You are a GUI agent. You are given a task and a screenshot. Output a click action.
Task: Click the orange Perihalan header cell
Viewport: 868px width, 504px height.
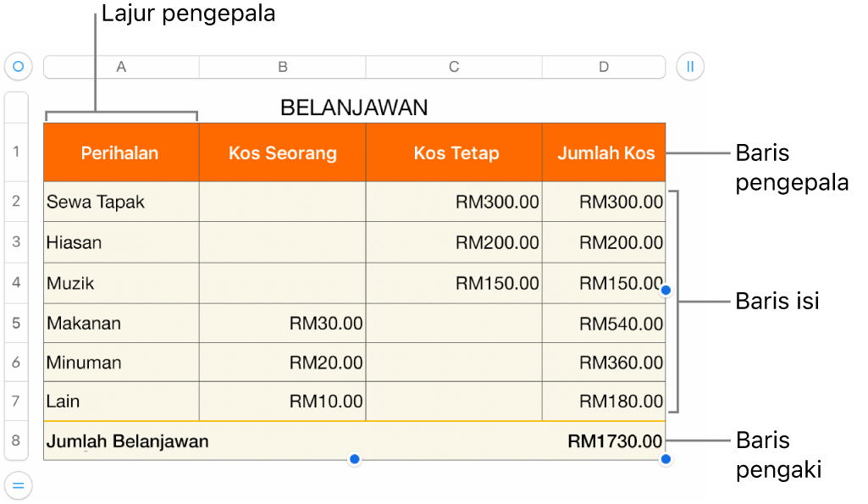120,153
